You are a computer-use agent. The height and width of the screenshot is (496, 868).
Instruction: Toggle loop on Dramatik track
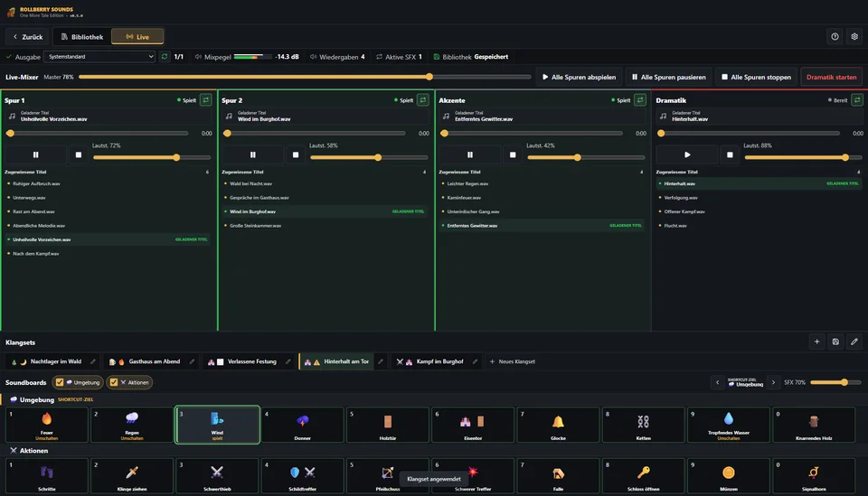(857, 100)
